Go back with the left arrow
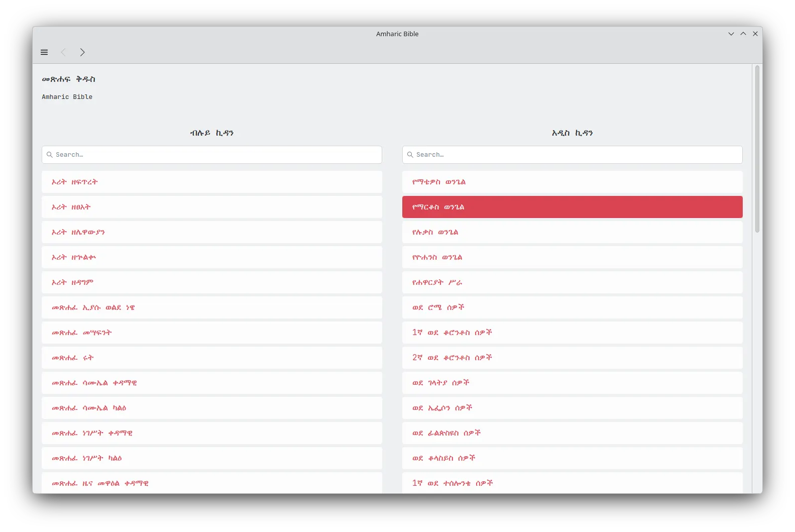Screen dimensions: 795x532 63,52
